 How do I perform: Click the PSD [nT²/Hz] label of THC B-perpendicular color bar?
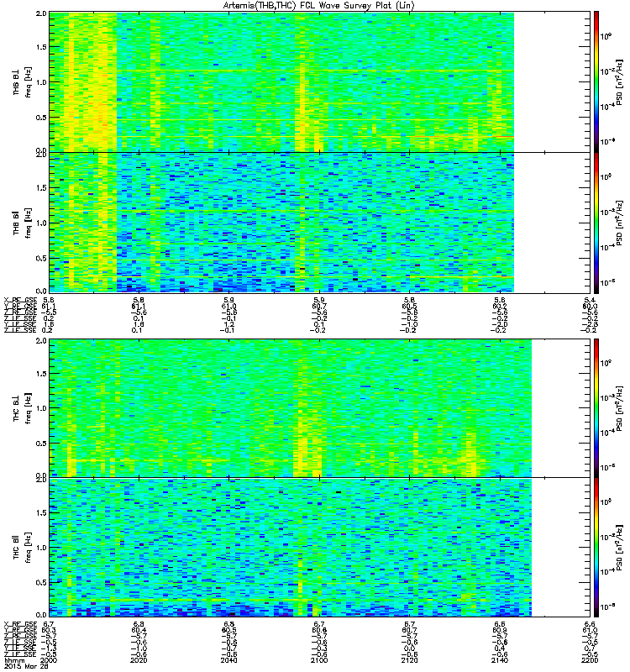pyautogui.click(x=619, y=408)
